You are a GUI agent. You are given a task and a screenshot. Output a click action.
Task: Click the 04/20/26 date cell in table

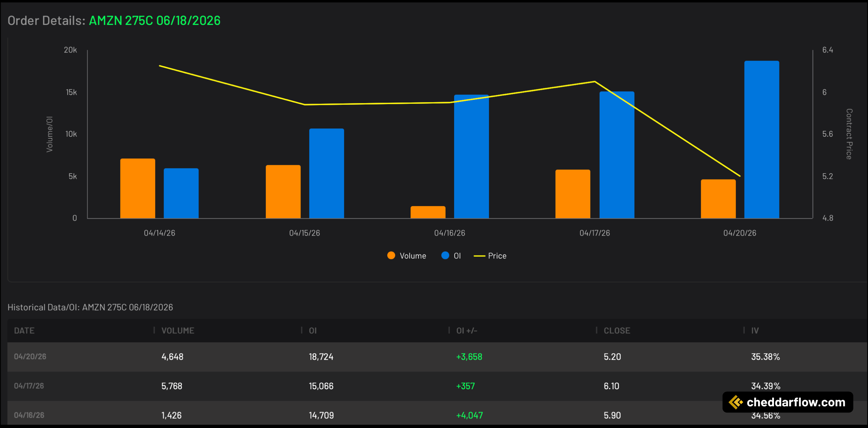tap(30, 356)
